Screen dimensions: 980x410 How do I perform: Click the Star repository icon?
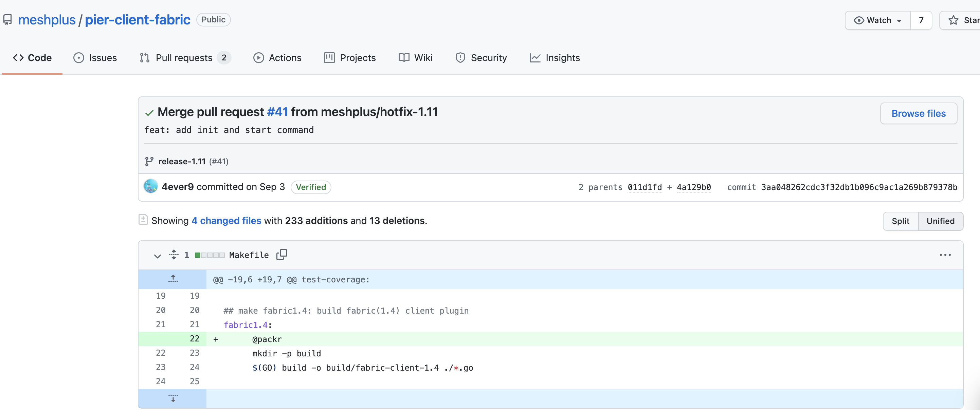953,20
